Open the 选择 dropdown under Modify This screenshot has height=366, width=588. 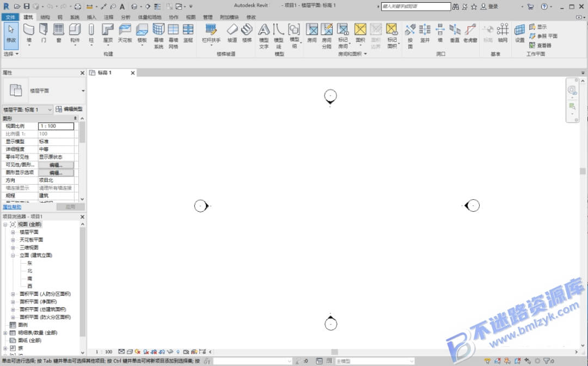click(11, 54)
